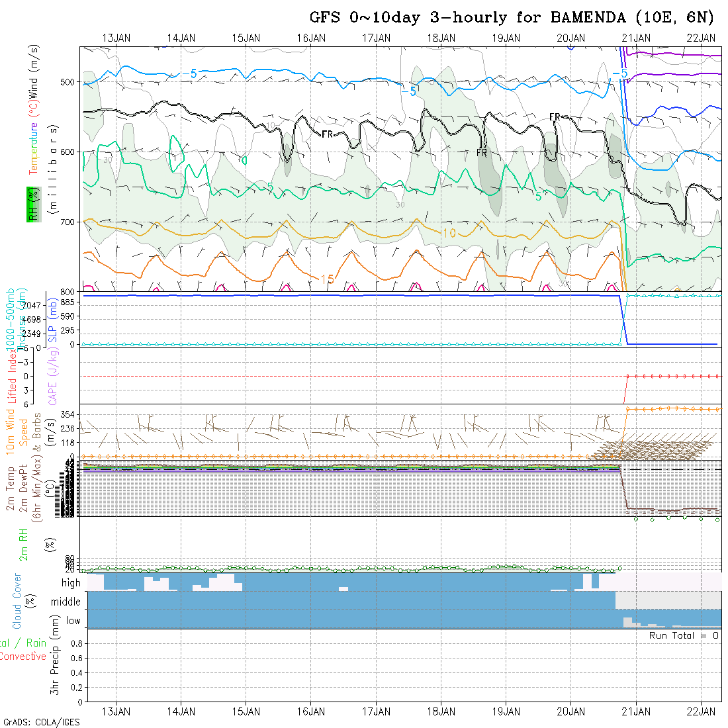The width and height of the screenshot is (728, 728).
Task: Select the 16JAN marker on top axis
Action: click(311, 38)
